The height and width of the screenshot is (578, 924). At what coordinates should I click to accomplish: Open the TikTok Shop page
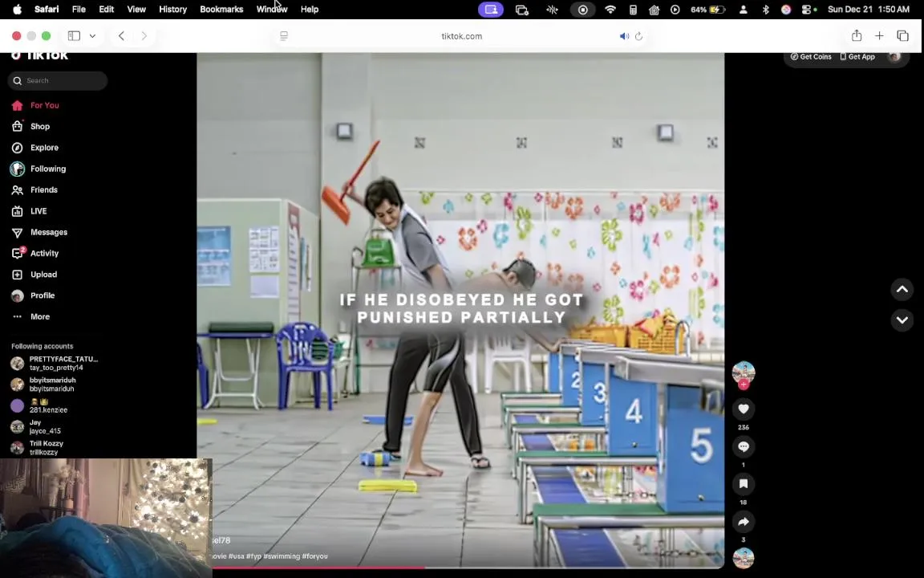coord(30,127)
